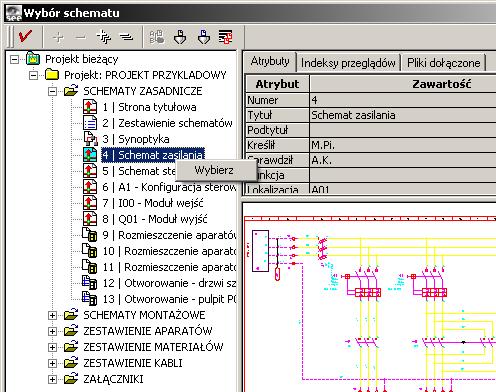496x392 pixels.
Task: Expand the SCHEMATY MONTAŻOWE folder
Action: coord(52,315)
